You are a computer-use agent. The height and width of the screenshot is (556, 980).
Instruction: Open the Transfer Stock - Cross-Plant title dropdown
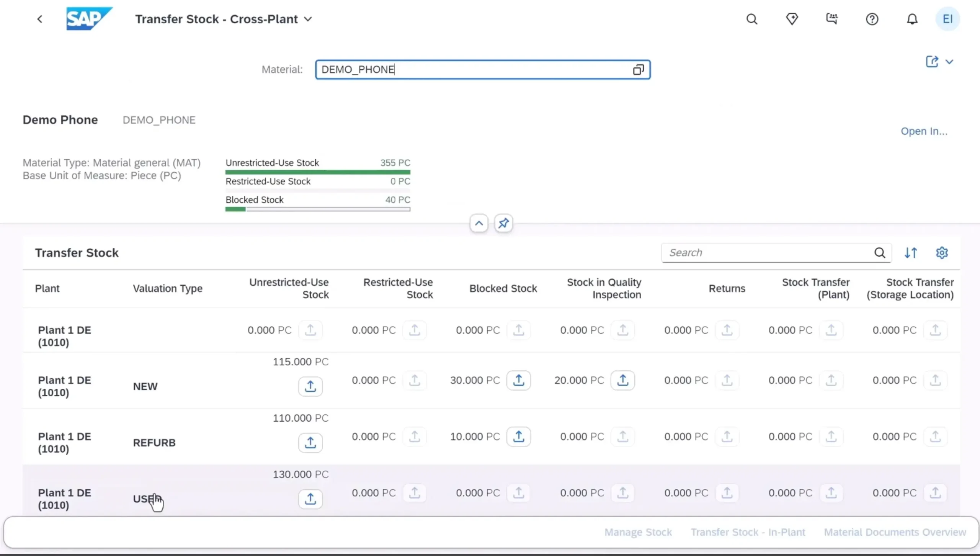tap(308, 19)
